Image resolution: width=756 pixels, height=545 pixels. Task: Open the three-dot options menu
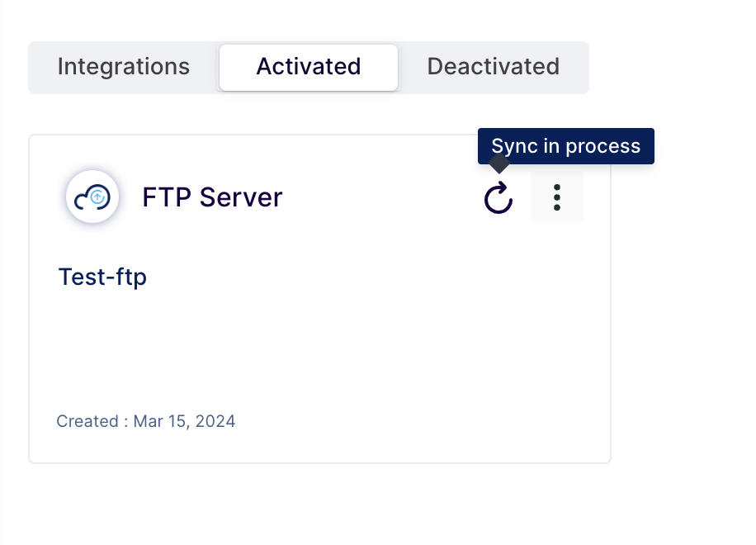click(x=557, y=197)
